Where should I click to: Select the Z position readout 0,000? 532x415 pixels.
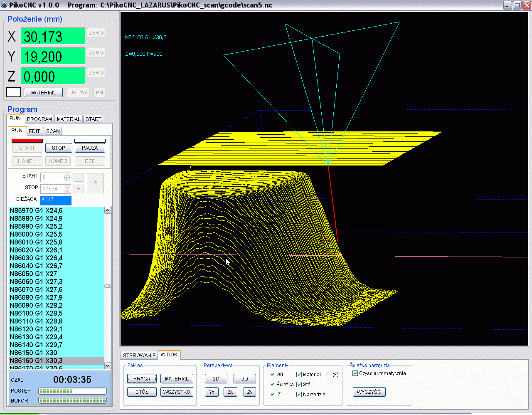(x=53, y=76)
